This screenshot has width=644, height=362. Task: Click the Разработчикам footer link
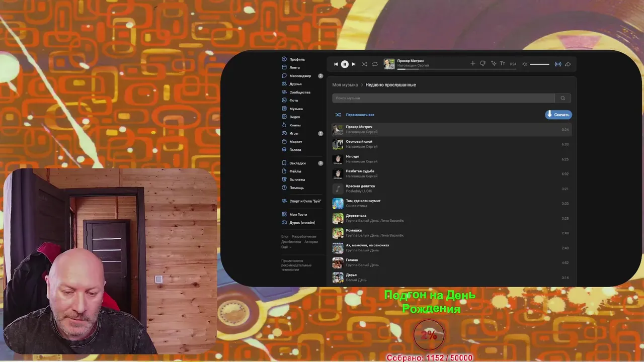pyautogui.click(x=304, y=236)
